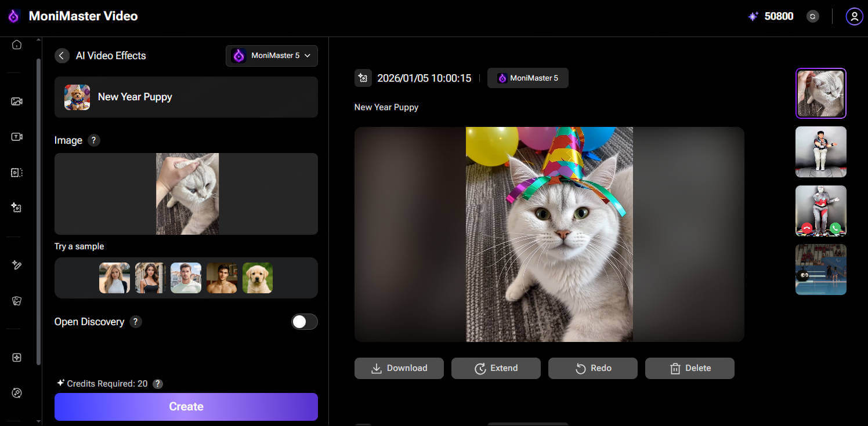Image resolution: width=868 pixels, height=426 pixels.
Task: Open the text-to-video tool in sidebar
Action: [x=17, y=137]
